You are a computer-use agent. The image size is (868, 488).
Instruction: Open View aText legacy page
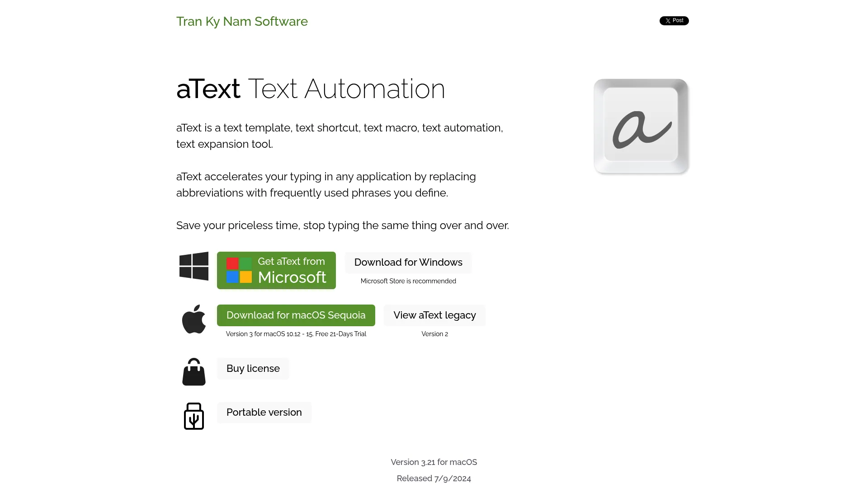click(x=434, y=315)
